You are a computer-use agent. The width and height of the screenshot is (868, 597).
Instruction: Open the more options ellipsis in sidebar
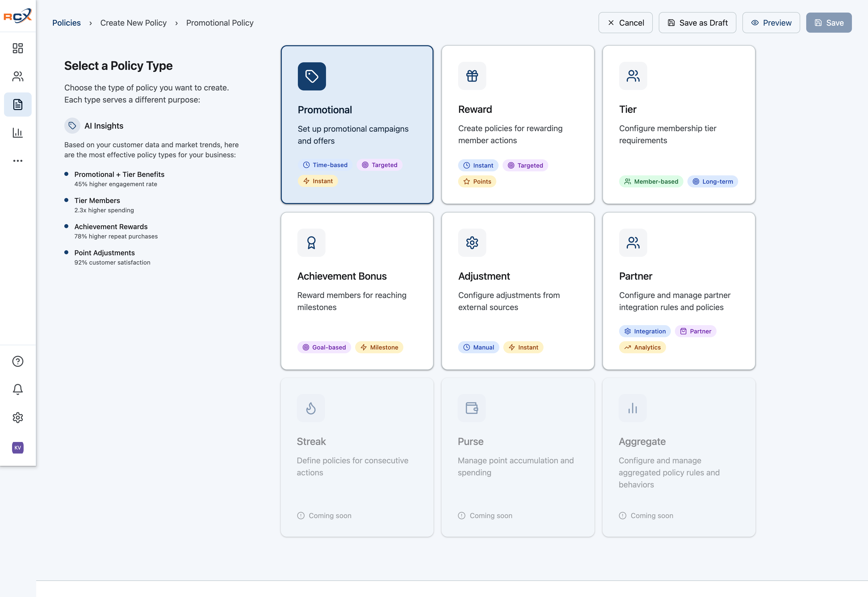point(18,161)
